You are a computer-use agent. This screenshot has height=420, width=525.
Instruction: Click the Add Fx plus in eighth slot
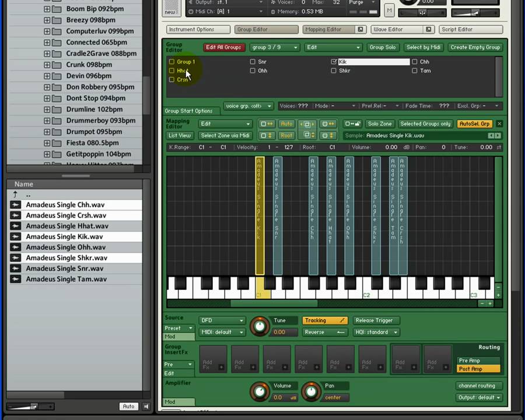click(445, 367)
